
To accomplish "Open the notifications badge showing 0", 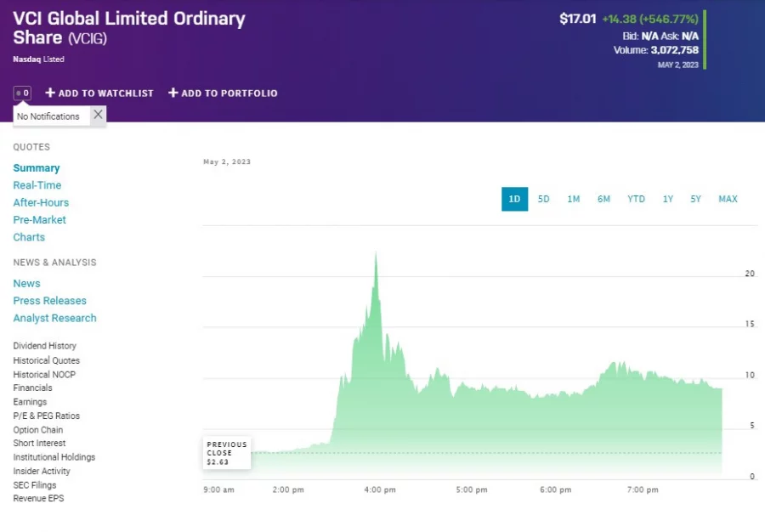I will [21, 93].
